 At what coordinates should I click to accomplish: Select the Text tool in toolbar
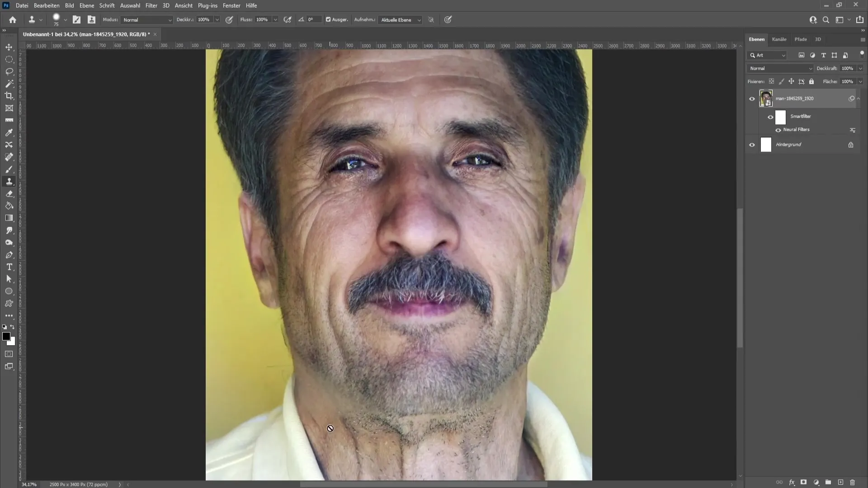tap(9, 267)
